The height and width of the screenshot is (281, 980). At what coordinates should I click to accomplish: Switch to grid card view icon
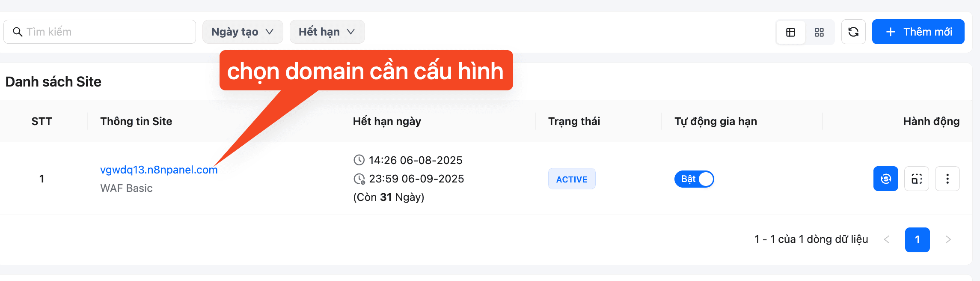819,32
